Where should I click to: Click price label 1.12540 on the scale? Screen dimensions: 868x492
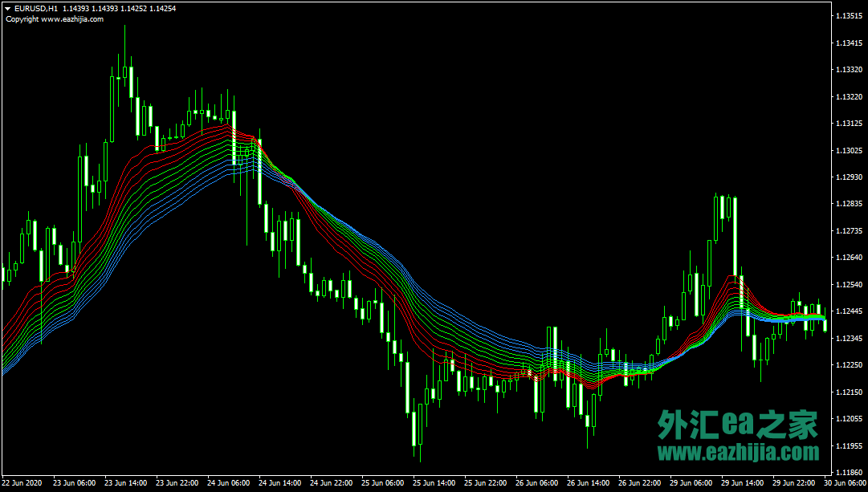coord(850,284)
